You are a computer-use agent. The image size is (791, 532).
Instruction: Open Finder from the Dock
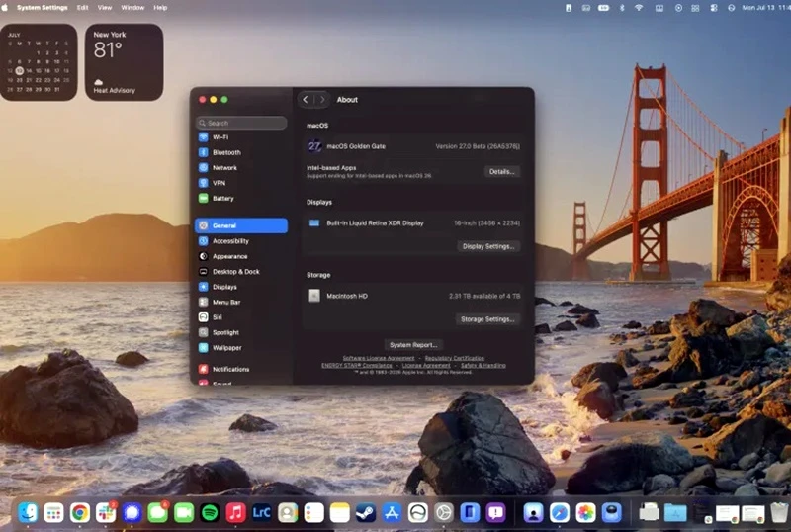(28, 513)
